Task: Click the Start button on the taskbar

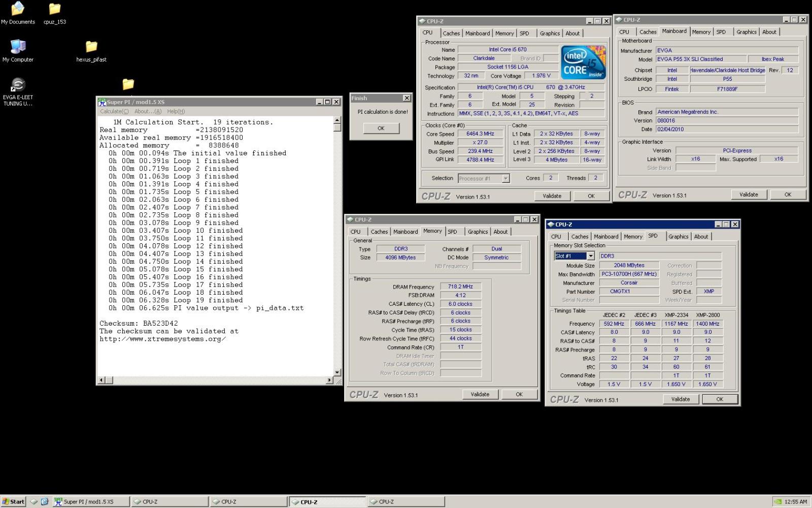Action: (x=13, y=501)
